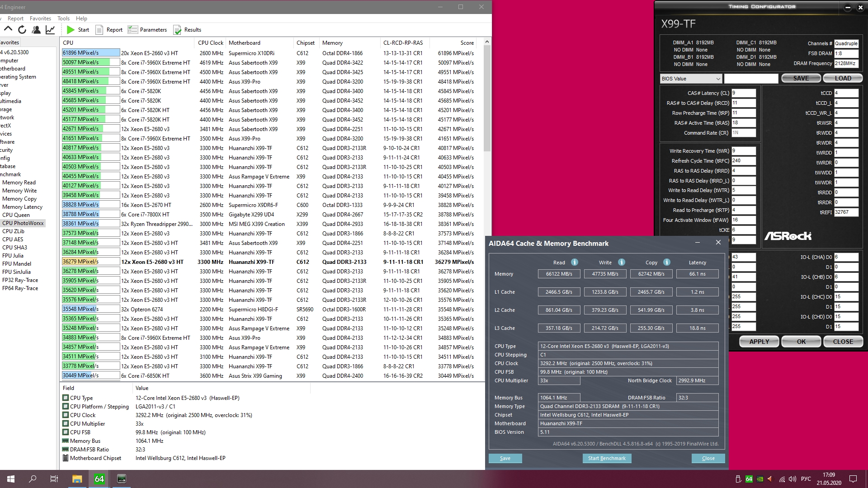Select CPU Queen benchmark item
Image resolution: width=868 pixels, height=488 pixels.
point(16,215)
